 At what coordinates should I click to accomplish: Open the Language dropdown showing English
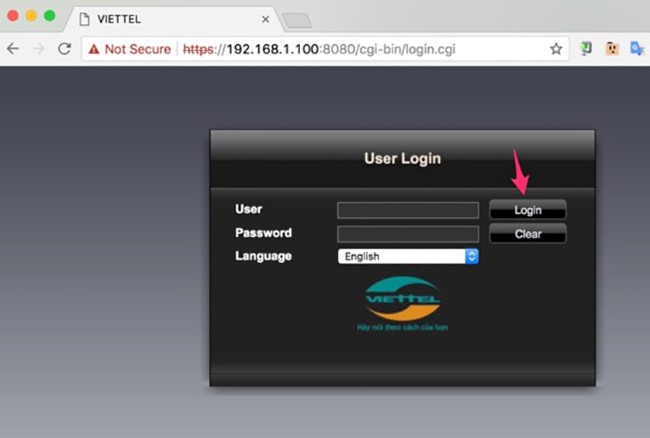[401, 256]
